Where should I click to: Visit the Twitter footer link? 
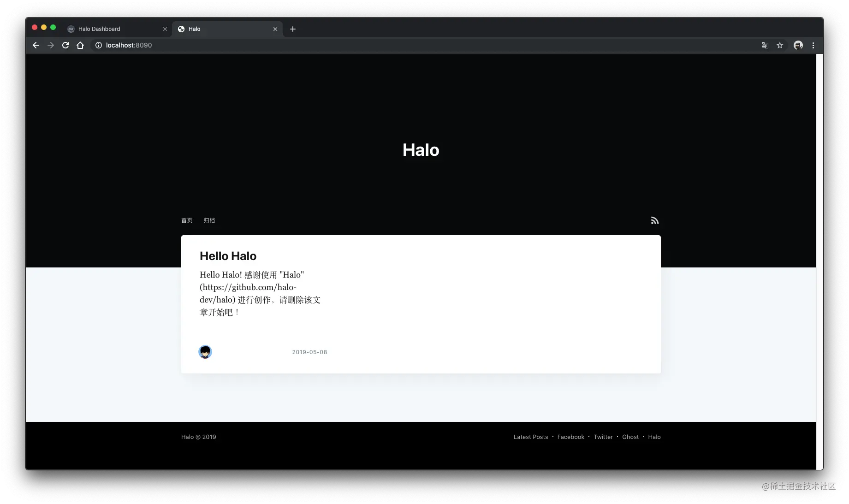click(x=603, y=437)
